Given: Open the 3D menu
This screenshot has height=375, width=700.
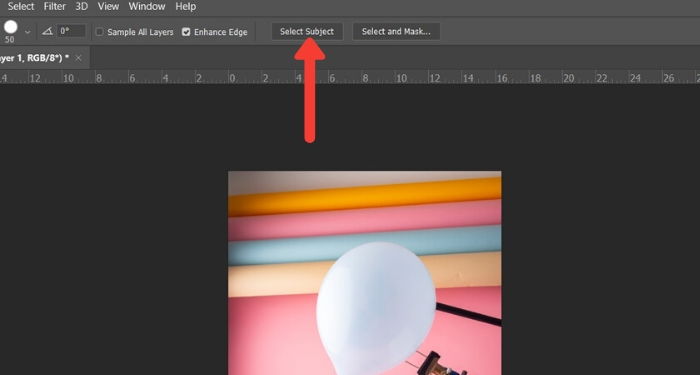Looking at the screenshot, I should tap(81, 7).
